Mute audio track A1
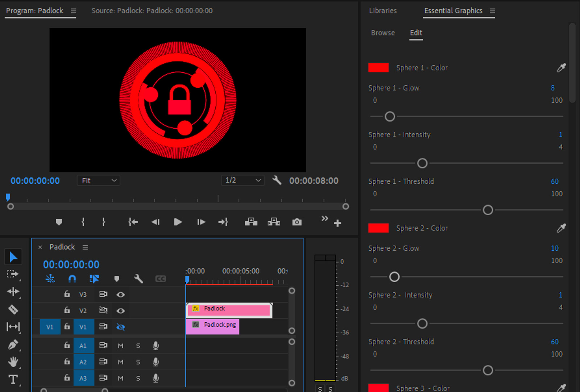Screen dimensions: 580x392 [x=121, y=346]
